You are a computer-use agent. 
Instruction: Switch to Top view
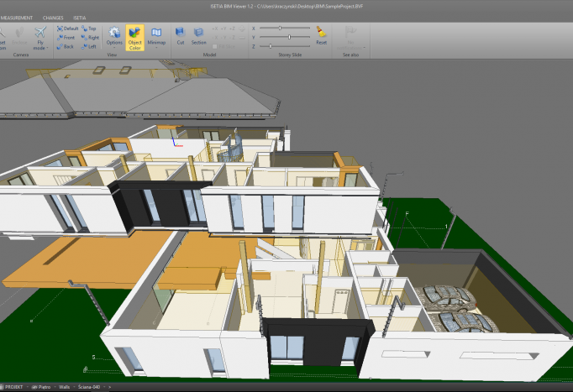pos(89,28)
